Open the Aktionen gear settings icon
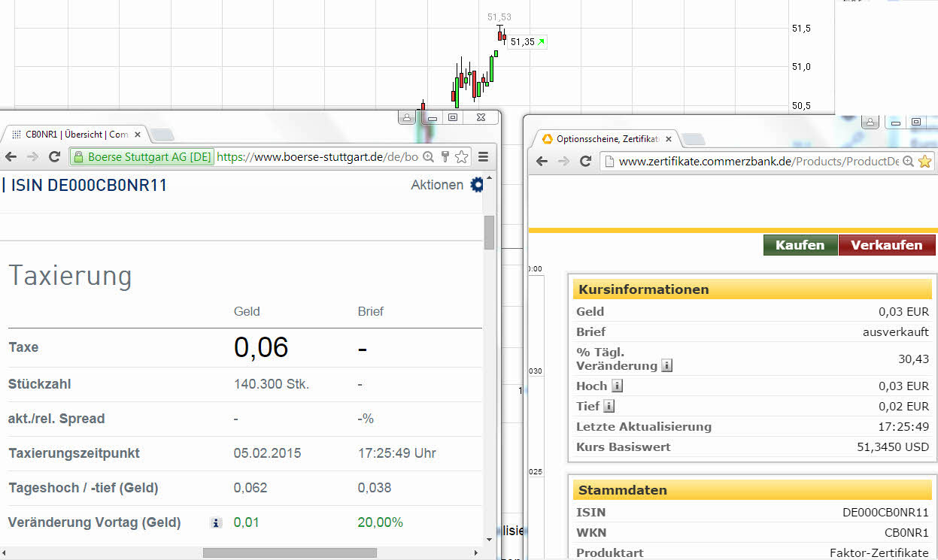The height and width of the screenshot is (560, 938). click(x=477, y=185)
